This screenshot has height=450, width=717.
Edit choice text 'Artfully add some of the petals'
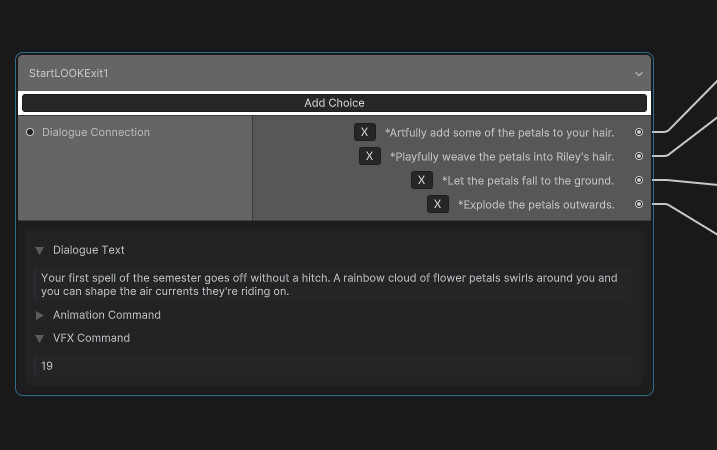pyautogui.click(x=499, y=133)
